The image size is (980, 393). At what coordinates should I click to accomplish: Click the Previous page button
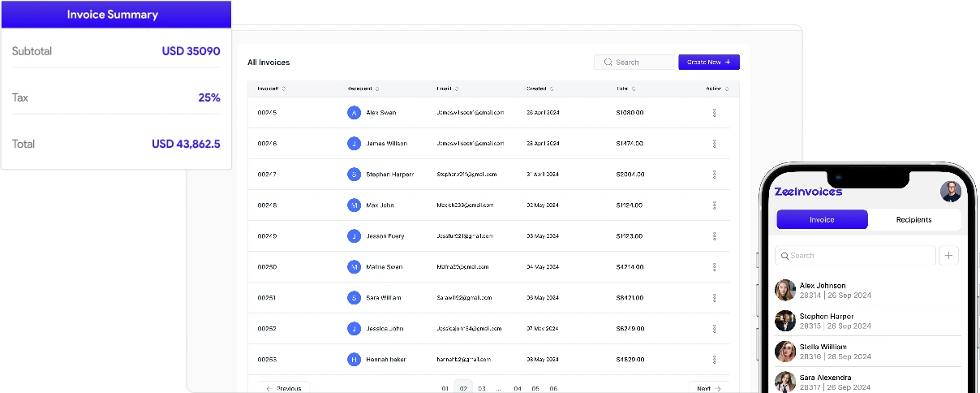pyautogui.click(x=283, y=388)
